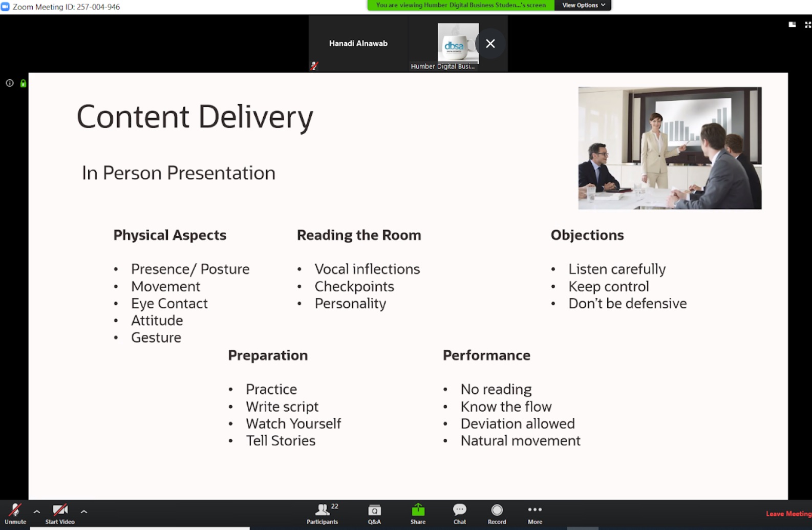Image resolution: width=812 pixels, height=530 pixels.
Task: Expand audio settings arrow next to Unmute
Action: [37, 512]
